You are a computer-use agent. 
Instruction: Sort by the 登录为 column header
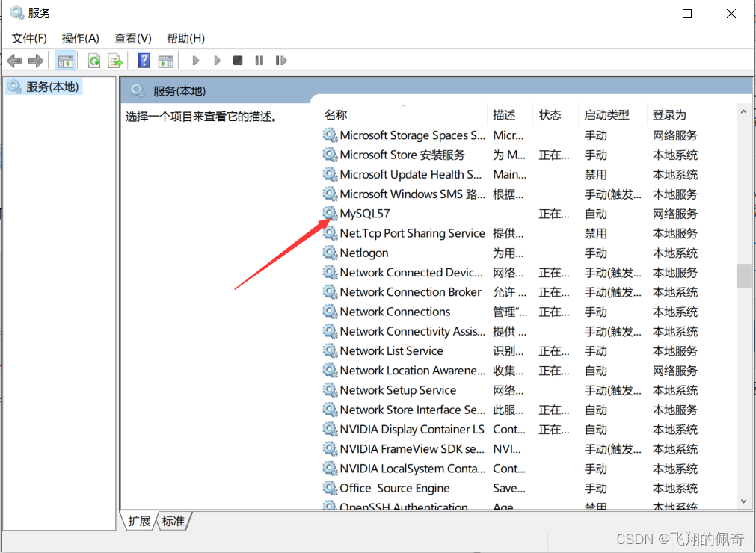point(675,114)
